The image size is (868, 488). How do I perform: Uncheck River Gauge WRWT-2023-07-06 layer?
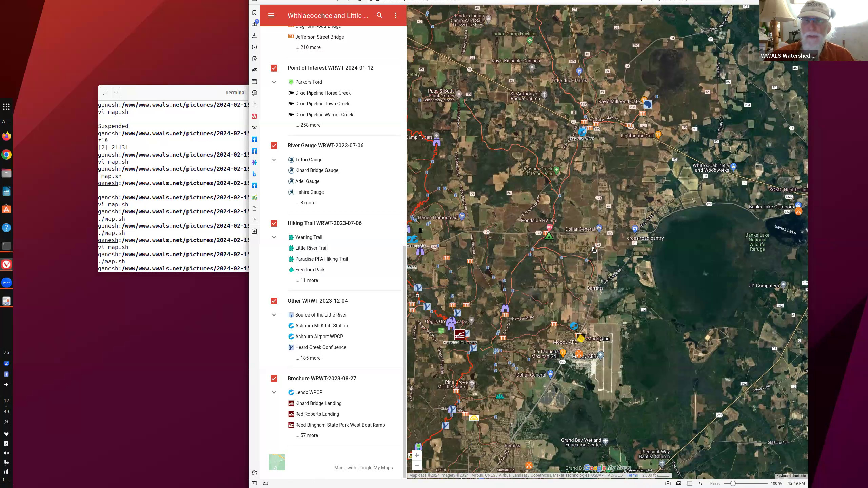[x=274, y=146]
